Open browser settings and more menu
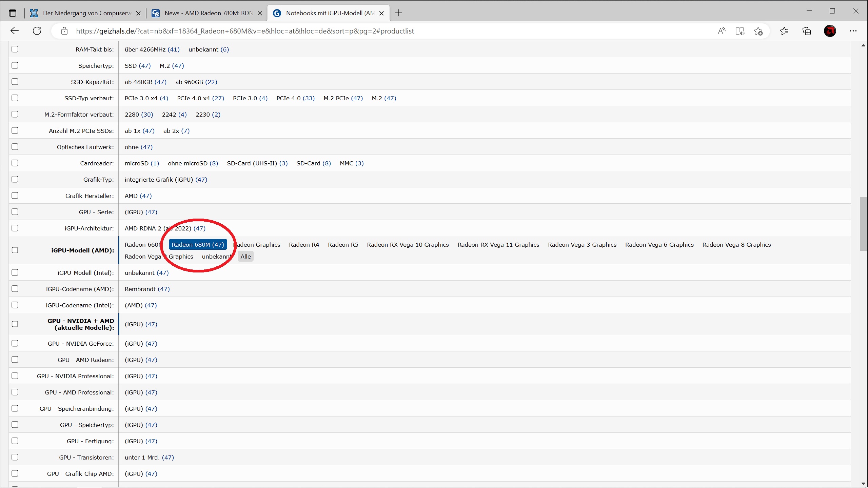This screenshot has height=488, width=868. pyautogui.click(x=853, y=31)
